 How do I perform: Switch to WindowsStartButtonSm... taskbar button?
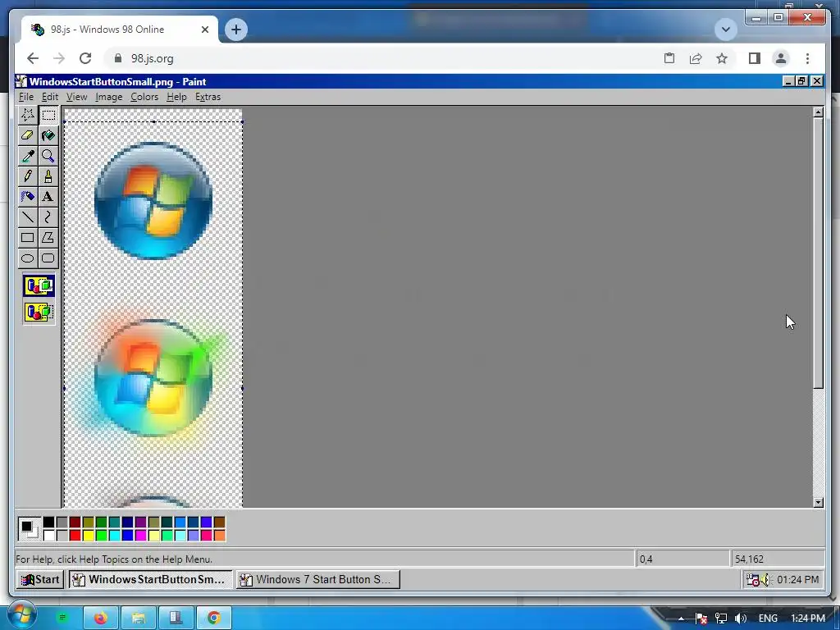(x=151, y=580)
